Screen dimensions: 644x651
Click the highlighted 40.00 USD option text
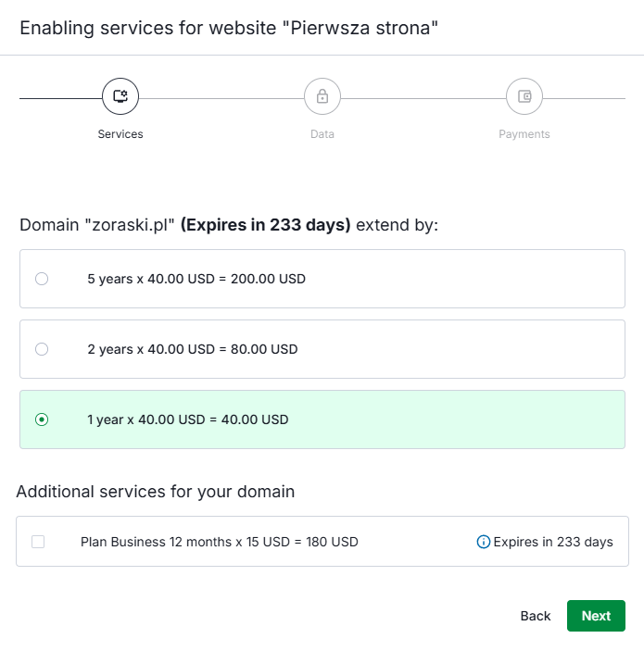click(188, 419)
